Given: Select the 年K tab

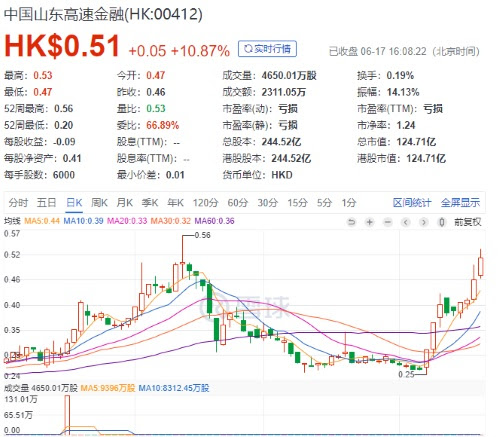Looking at the screenshot, I should (175, 202).
